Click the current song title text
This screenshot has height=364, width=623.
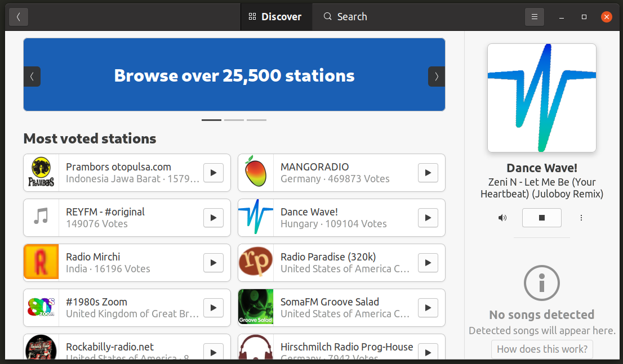[542, 188]
